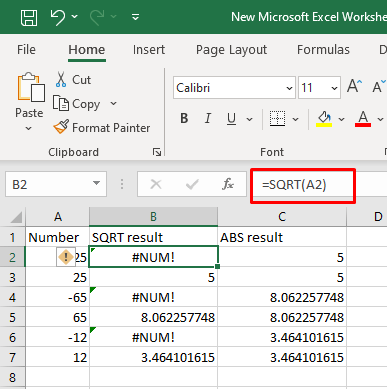Click the Cancel X formula icon
387x389 pixels.
156,184
